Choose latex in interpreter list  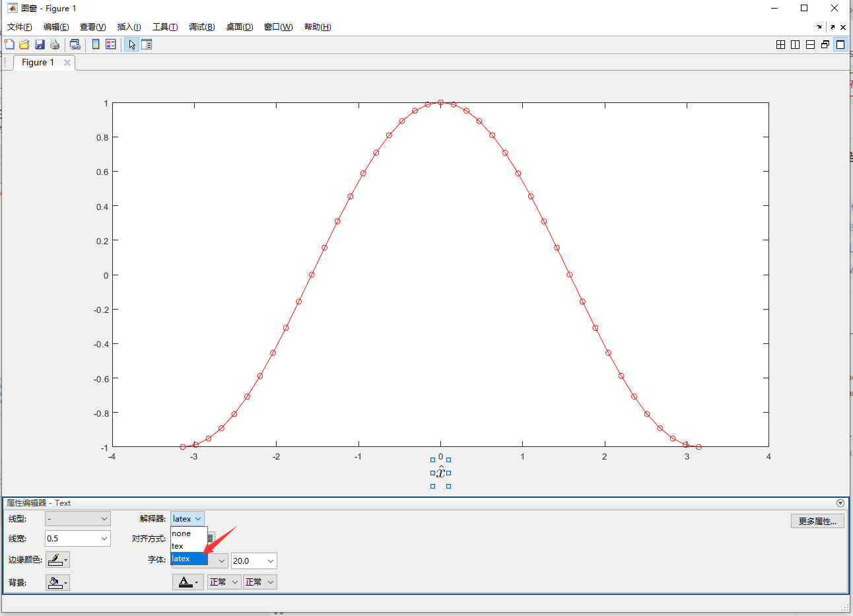click(x=189, y=559)
